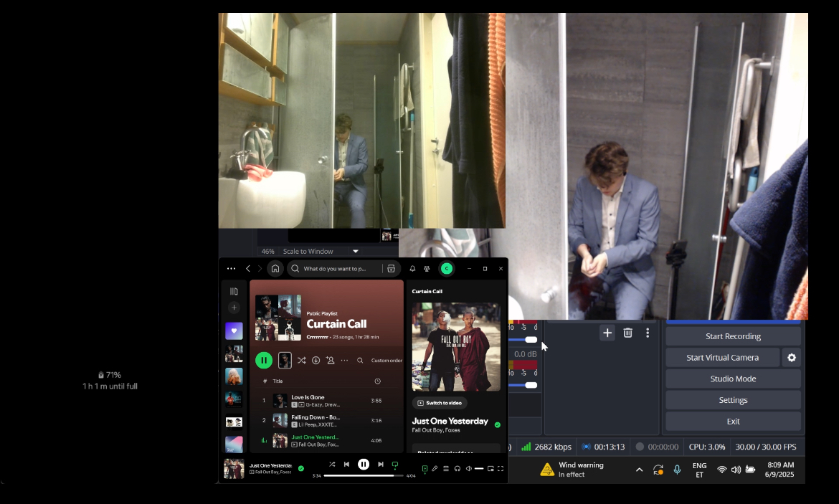Toggle saved checkmark in bottom player bar
Image resolution: width=839 pixels, height=504 pixels.
pos(301,468)
